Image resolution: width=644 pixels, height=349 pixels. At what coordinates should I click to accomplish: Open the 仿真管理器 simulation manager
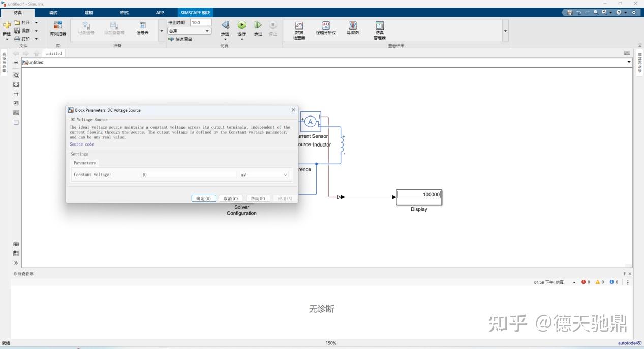[x=379, y=30]
